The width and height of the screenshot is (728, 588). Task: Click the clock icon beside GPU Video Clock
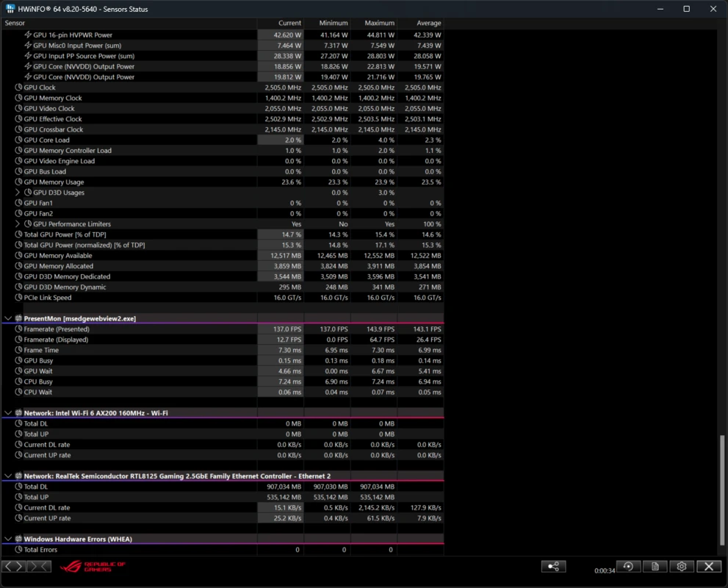(x=18, y=108)
